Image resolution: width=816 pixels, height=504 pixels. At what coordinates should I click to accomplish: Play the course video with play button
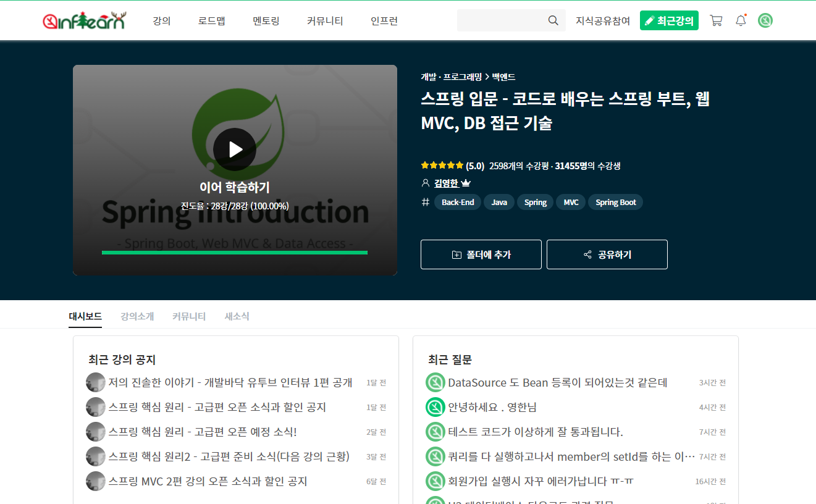(235, 149)
